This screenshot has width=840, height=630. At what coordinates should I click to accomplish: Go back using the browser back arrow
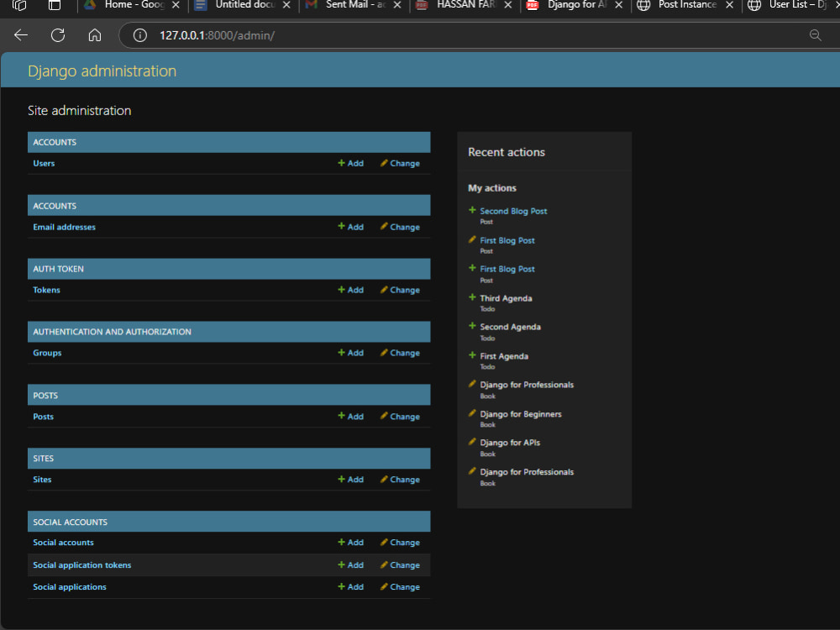coord(21,35)
